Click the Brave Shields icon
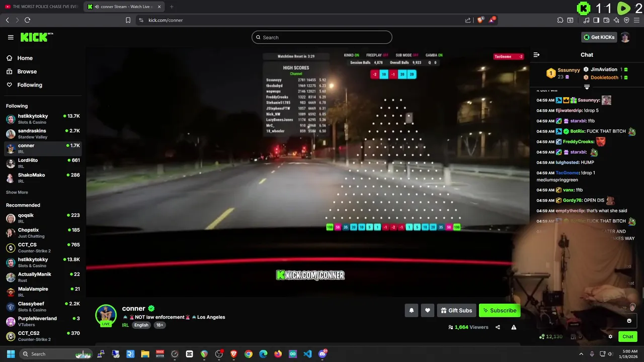The height and width of the screenshot is (362, 644). pos(480,20)
